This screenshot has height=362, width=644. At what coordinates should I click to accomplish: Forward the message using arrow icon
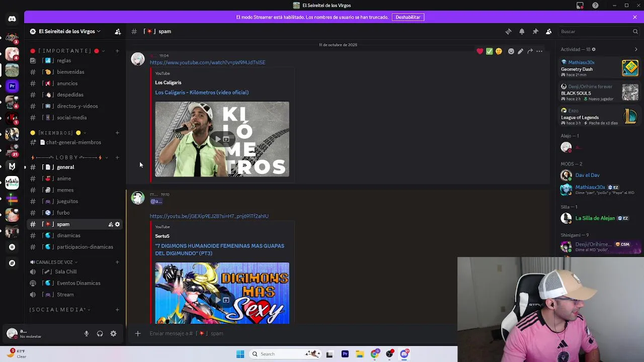(530, 51)
